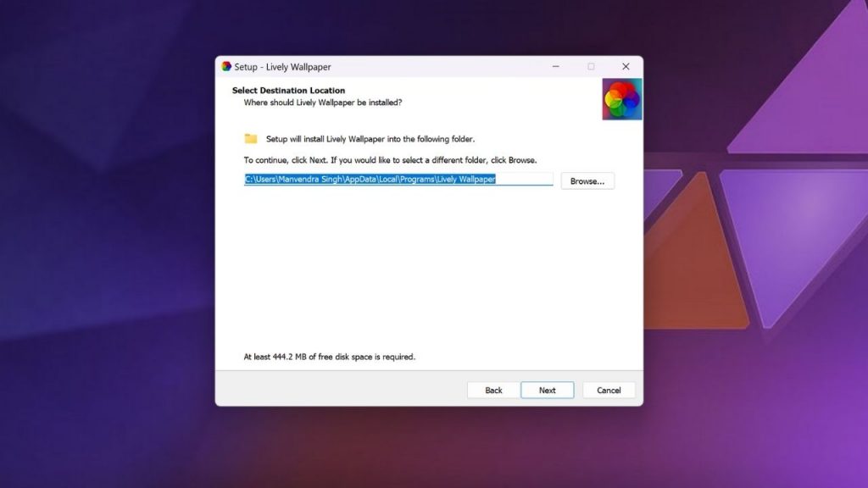Click the "Setup will install Lively Wallpaper" message
Screen dimensions: 868x488
coord(370,139)
